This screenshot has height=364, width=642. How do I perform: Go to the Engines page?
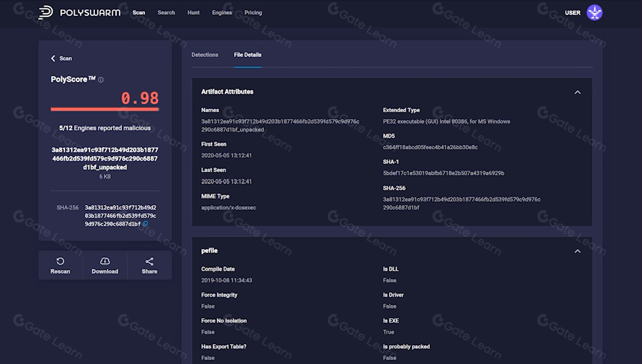pyautogui.click(x=222, y=13)
